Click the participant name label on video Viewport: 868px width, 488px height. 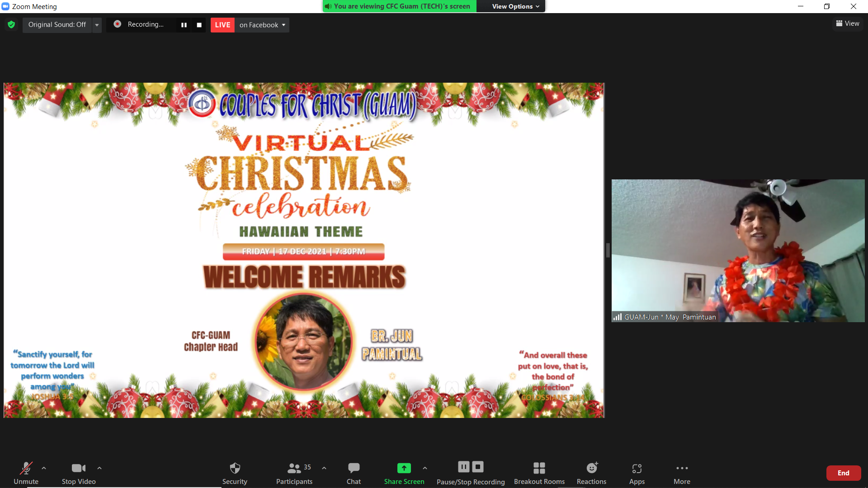[x=670, y=317]
